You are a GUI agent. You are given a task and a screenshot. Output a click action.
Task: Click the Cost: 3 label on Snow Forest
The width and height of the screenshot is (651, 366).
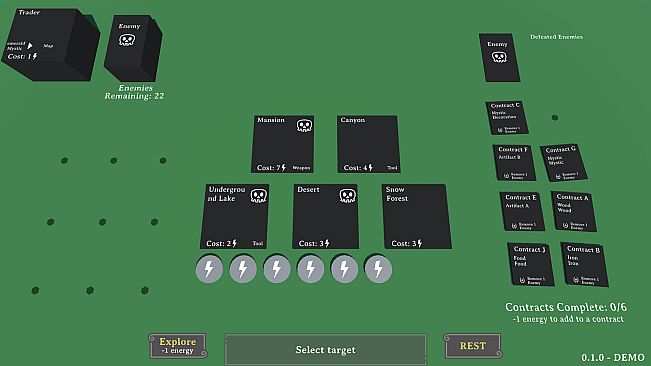(x=406, y=243)
